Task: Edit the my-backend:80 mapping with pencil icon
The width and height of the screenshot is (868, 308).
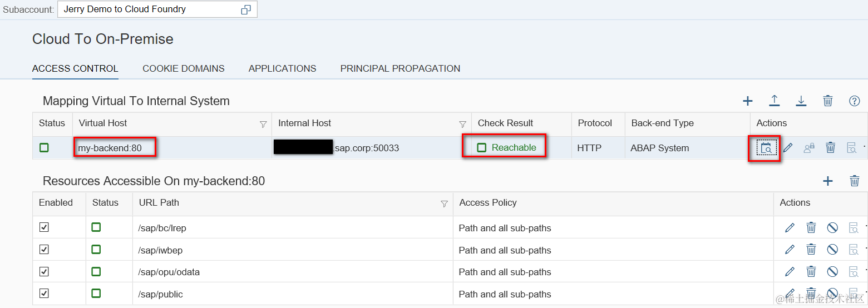Action: pos(788,148)
